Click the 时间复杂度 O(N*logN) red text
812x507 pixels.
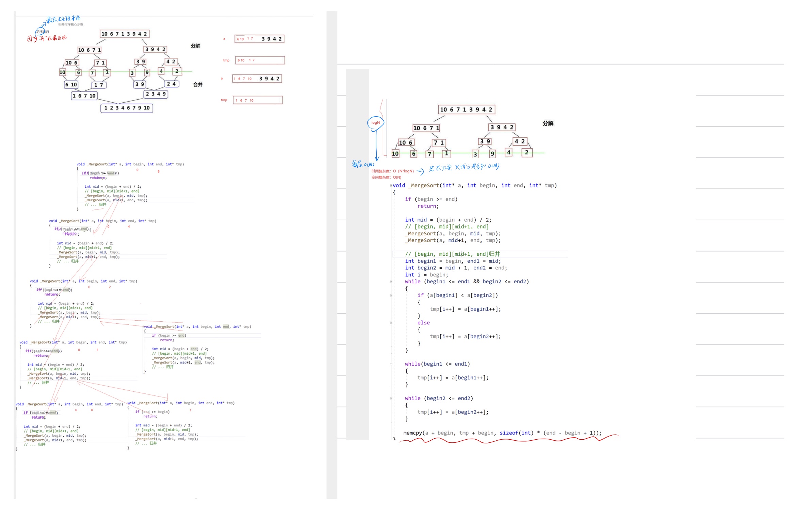coord(392,171)
